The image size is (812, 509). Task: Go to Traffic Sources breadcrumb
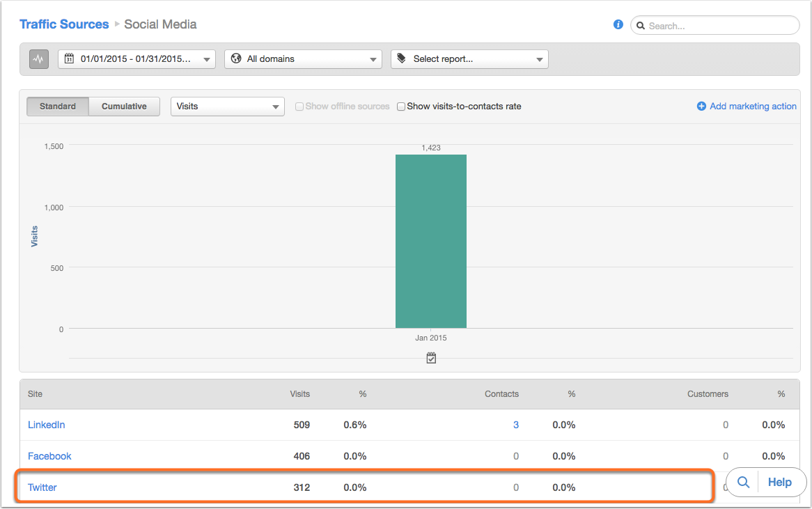[x=64, y=24]
